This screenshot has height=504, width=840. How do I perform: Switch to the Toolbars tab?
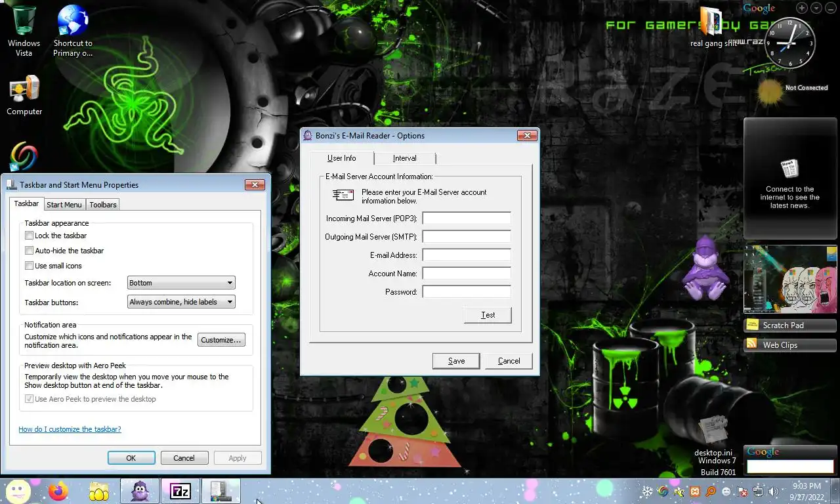103,205
